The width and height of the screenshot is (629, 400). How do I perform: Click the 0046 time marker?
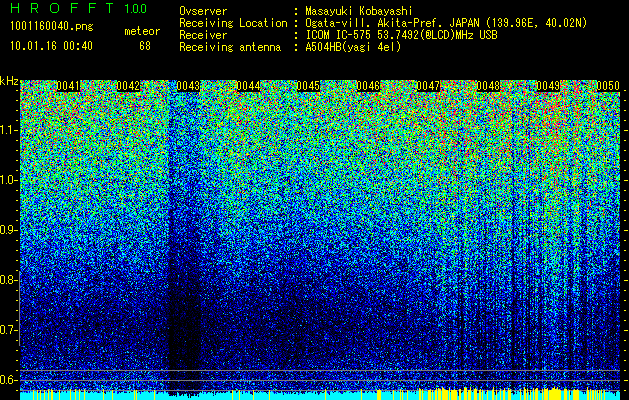click(368, 86)
